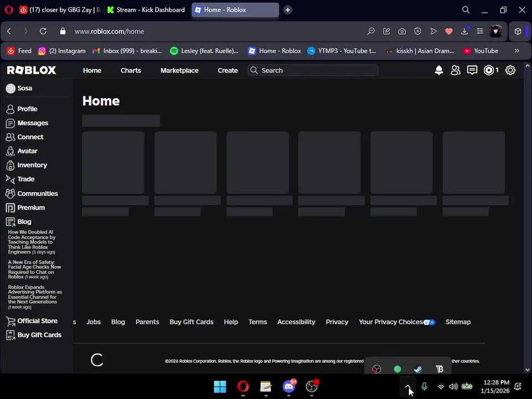Open the Parents footer link
Image resolution: width=532 pixels, height=399 pixels.
click(147, 322)
